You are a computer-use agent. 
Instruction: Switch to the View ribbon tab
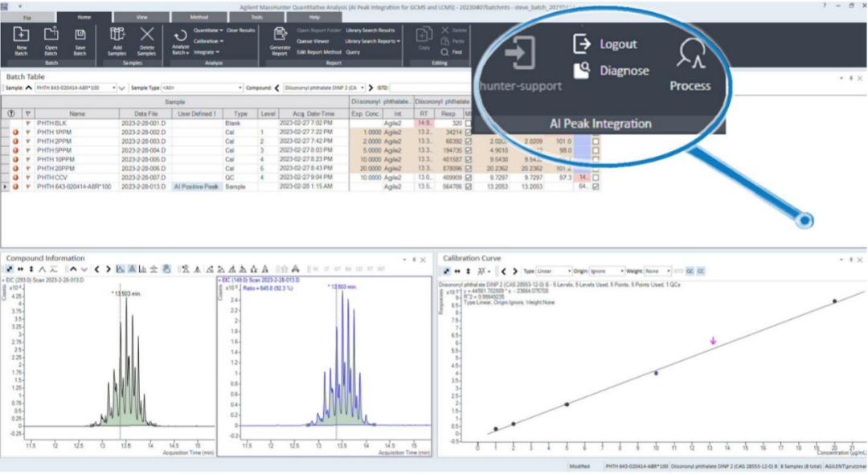[x=141, y=18]
